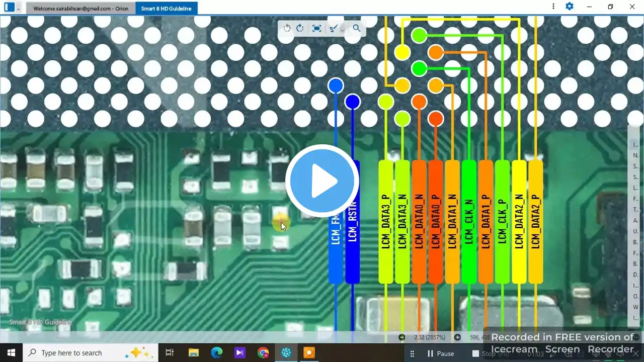644x362 pixels.
Task: Rotate the board view counterclockwise
Action: 287,28
